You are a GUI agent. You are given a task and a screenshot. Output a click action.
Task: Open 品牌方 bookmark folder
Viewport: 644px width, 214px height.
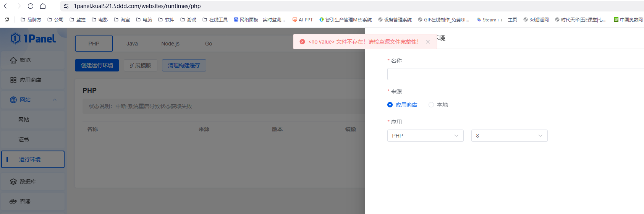[31, 19]
